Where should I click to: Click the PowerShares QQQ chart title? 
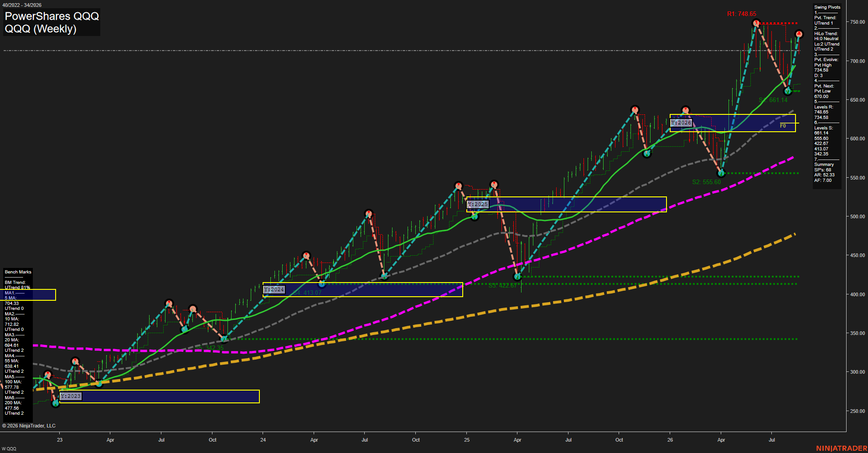coord(52,16)
